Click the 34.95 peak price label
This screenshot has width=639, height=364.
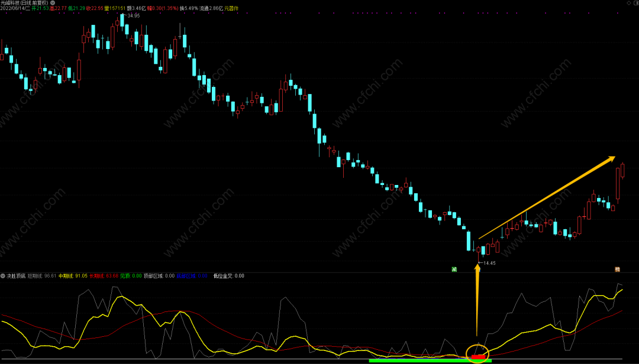134,16
